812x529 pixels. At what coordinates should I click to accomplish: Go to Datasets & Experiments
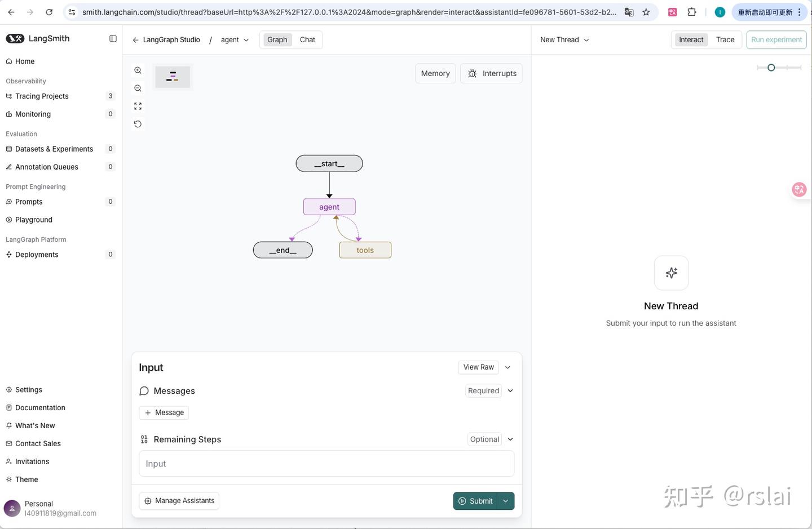54,149
